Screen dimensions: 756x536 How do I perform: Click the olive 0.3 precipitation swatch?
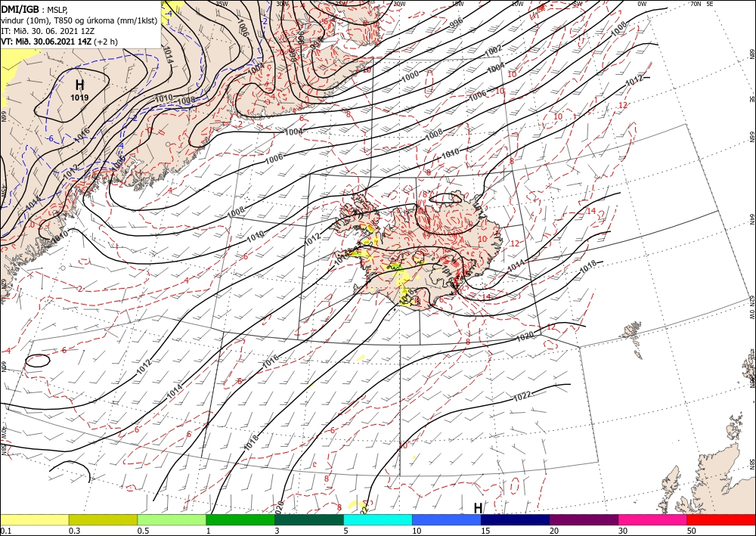pyautogui.click(x=103, y=519)
